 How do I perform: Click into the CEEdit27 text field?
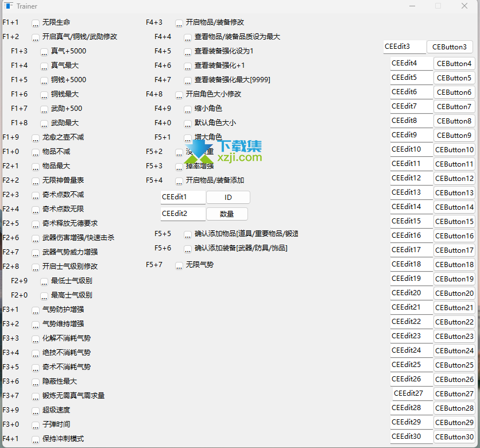[412, 394]
